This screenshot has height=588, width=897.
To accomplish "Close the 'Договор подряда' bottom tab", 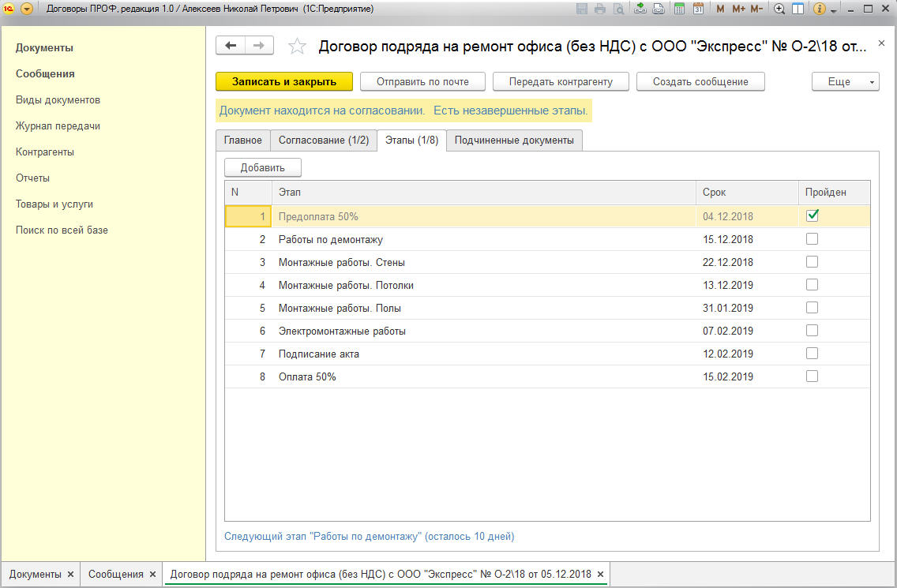I will pyautogui.click(x=600, y=575).
